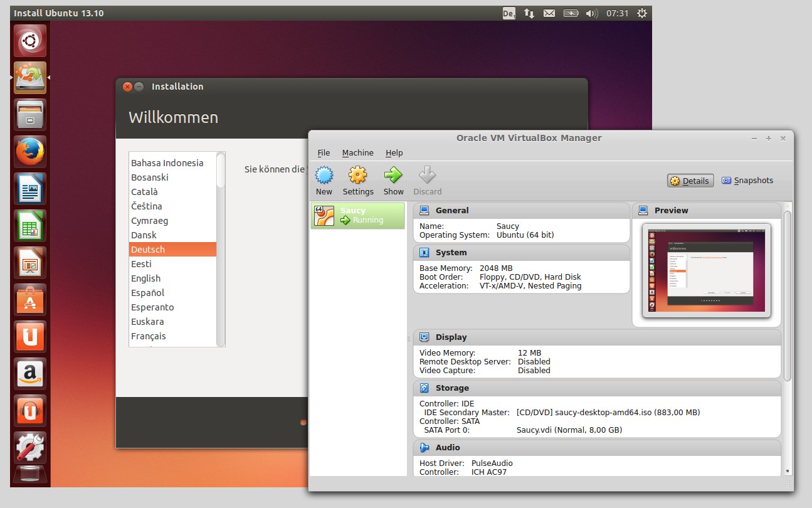Open the Machine menu in VirtualBox
This screenshot has height=508, width=812.
pyautogui.click(x=357, y=153)
